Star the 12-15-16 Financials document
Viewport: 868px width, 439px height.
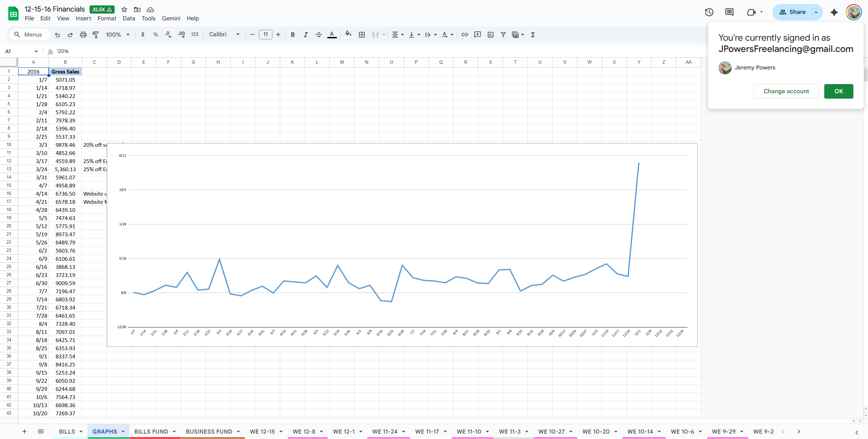pos(124,9)
